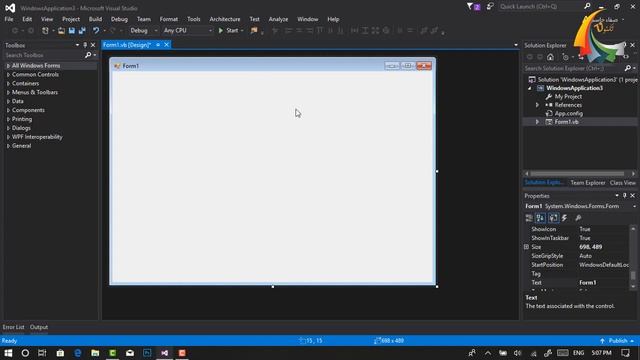Image resolution: width=640 pixels, height=360 pixels.
Task: Click the Quick Launch search magnifier icon
Action: click(587, 6)
